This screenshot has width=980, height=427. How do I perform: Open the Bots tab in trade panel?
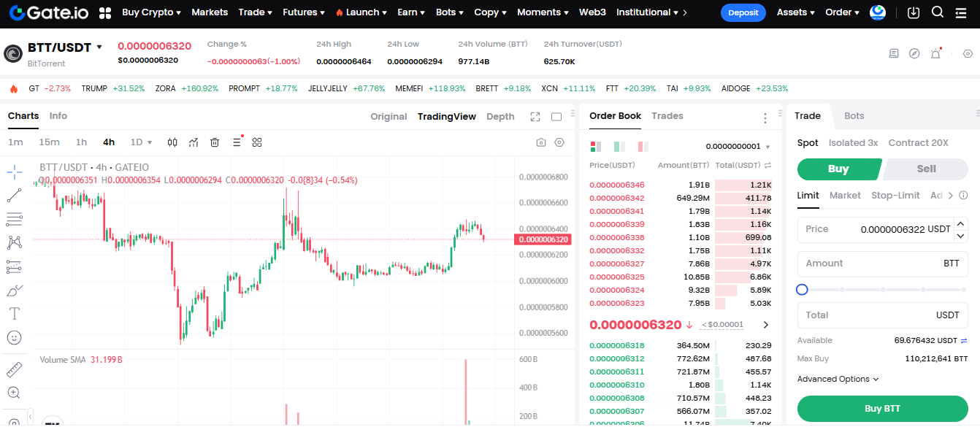click(854, 116)
